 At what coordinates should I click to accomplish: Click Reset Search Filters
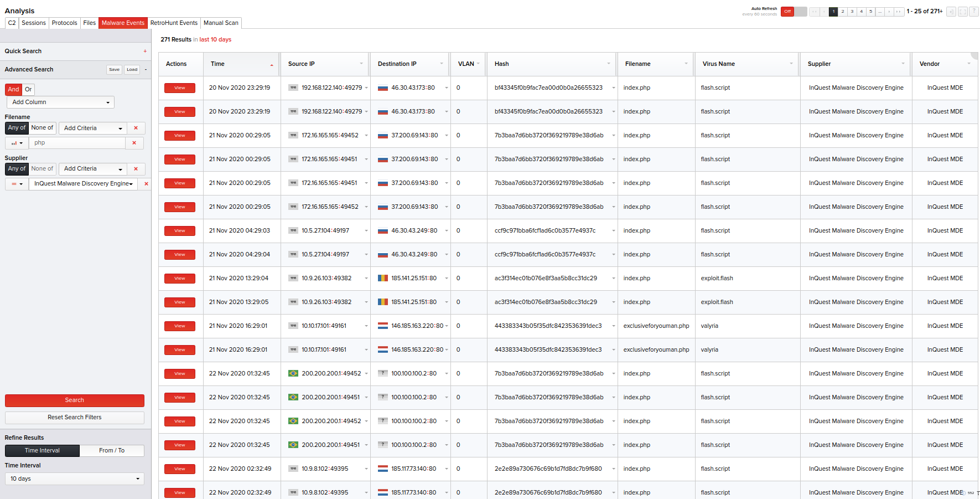pos(74,418)
